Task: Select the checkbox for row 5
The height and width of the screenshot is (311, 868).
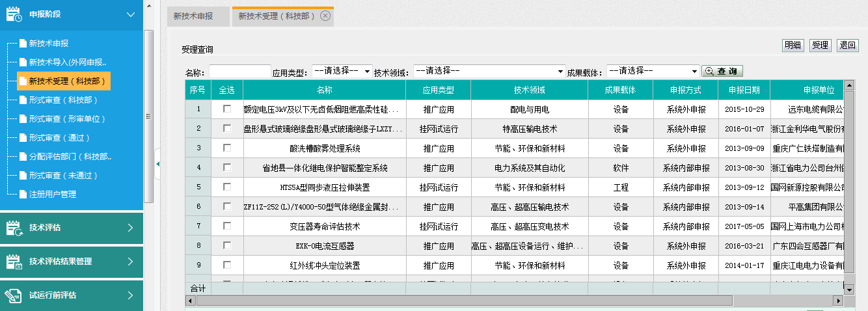Action: [227, 187]
